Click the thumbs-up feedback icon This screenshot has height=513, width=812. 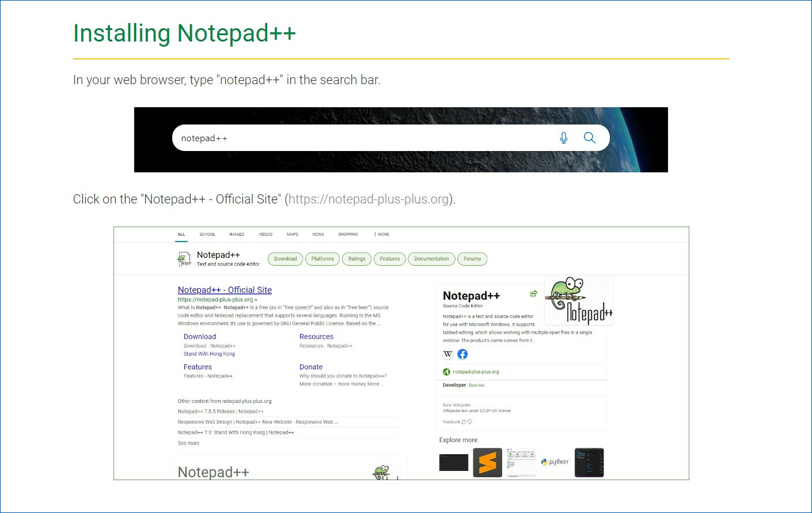464,422
